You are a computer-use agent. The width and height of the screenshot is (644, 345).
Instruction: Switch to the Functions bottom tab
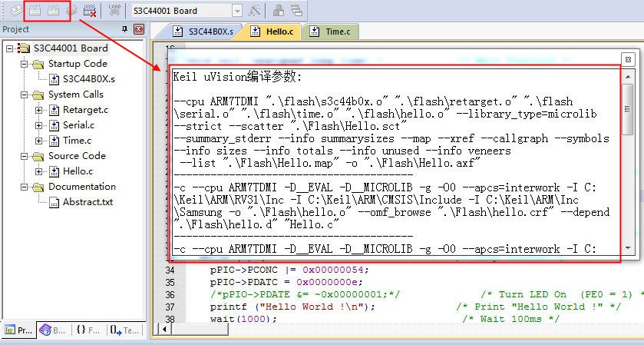pos(88,330)
